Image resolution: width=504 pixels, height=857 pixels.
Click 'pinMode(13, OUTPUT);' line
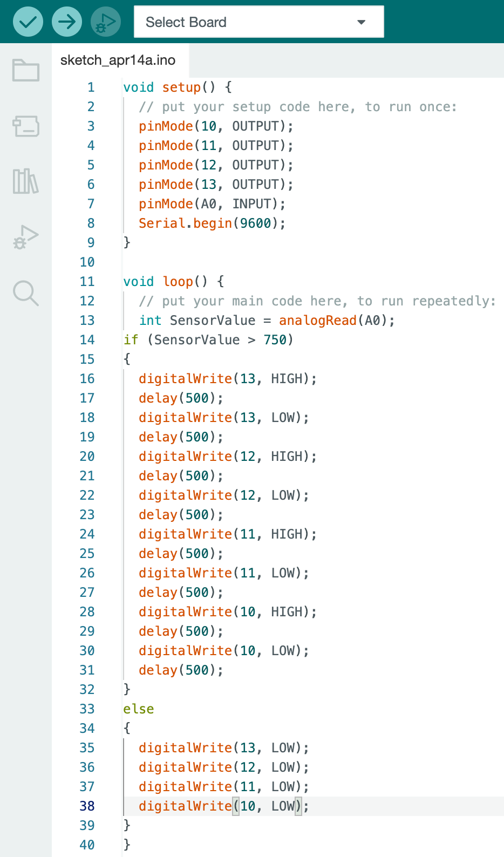point(216,185)
